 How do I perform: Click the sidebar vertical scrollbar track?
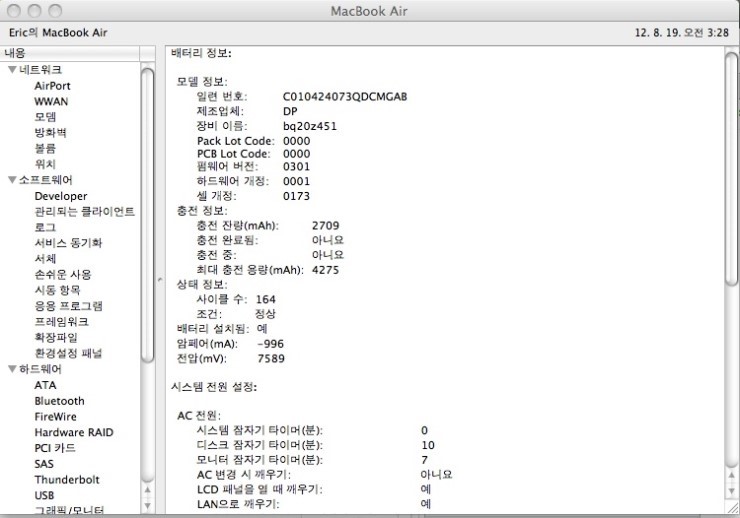click(x=148, y=420)
